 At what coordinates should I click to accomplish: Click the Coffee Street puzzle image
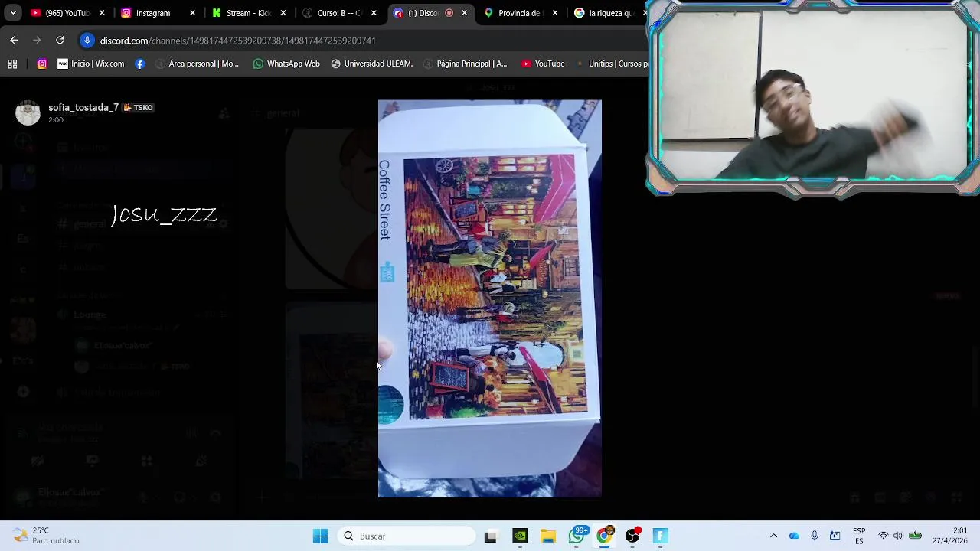pyautogui.click(x=490, y=298)
